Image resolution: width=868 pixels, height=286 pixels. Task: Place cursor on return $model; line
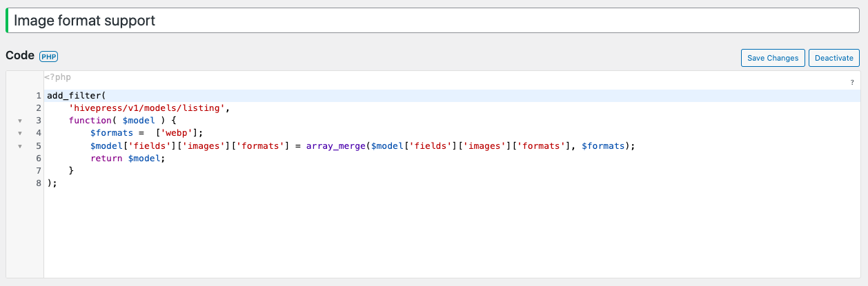pos(128,159)
